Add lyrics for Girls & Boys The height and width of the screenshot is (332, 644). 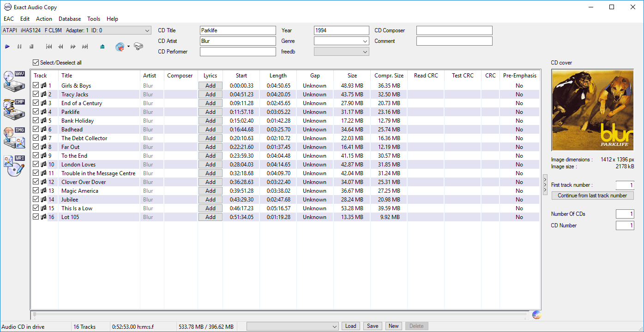pyautogui.click(x=210, y=85)
